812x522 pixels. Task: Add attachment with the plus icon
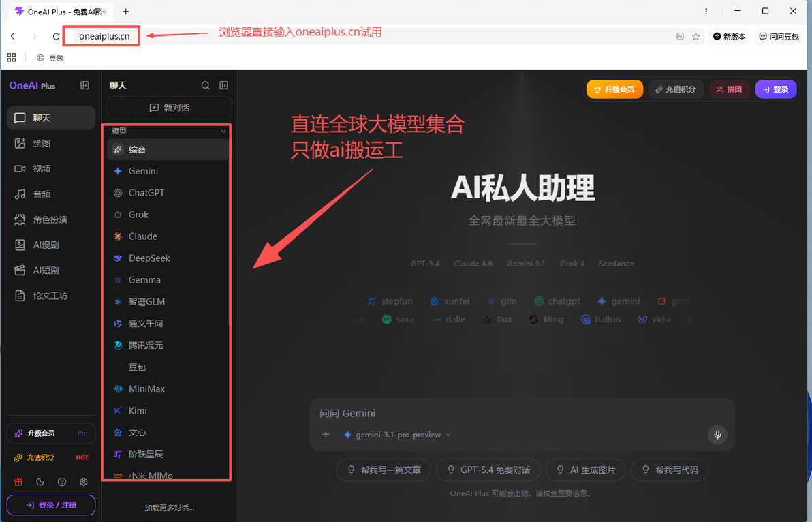pos(326,435)
